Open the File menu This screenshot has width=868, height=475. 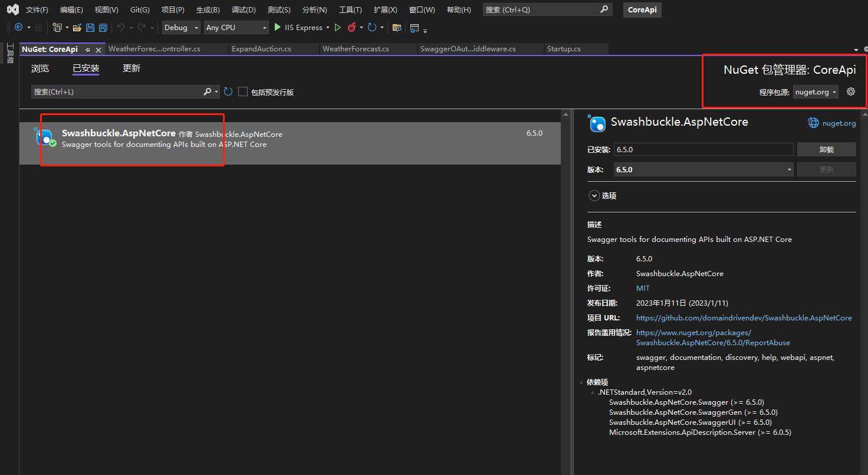37,9
